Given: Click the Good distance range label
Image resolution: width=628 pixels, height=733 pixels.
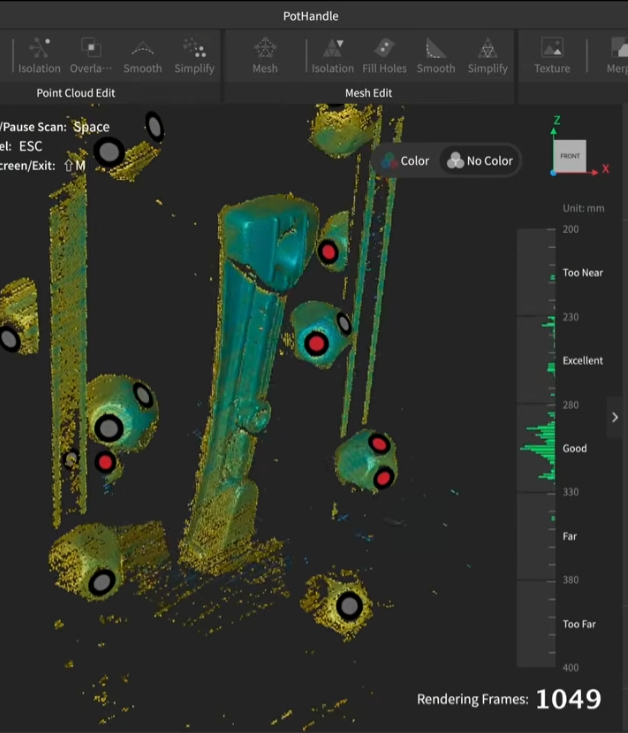Looking at the screenshot, I should 575,448.
